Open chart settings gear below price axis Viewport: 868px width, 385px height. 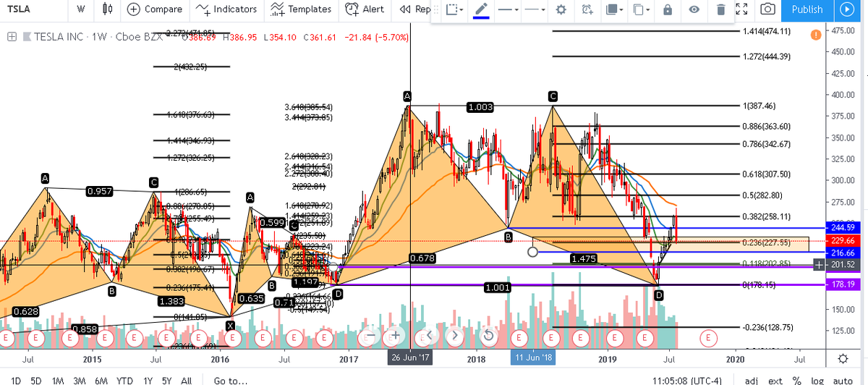coord(843,358)
